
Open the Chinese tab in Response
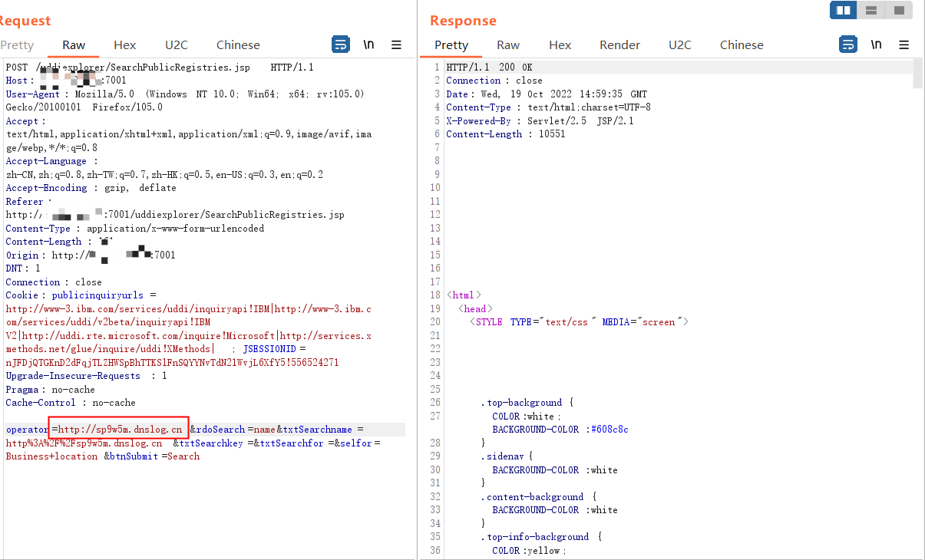pos(742,44)
